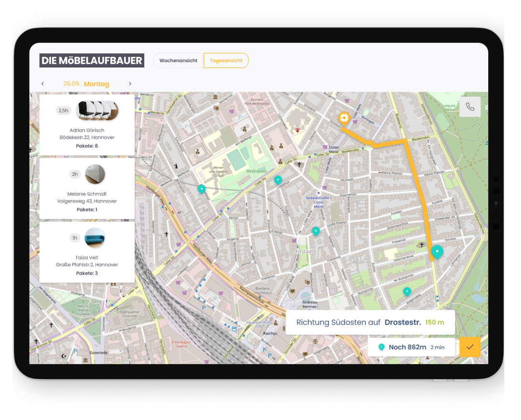Select Adrian Görisch customer name
This screenshot has width=521, height=420.
pyautogui.click(x=87, y=130)
